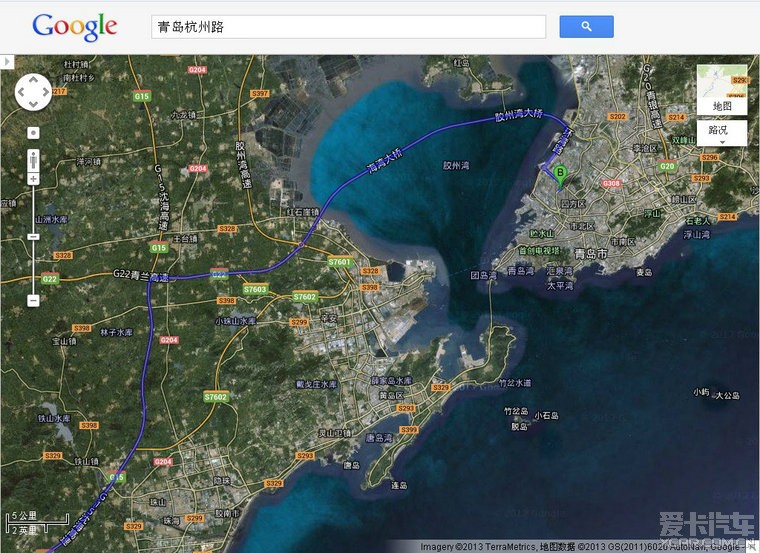Click the green B destination marker

560,176
